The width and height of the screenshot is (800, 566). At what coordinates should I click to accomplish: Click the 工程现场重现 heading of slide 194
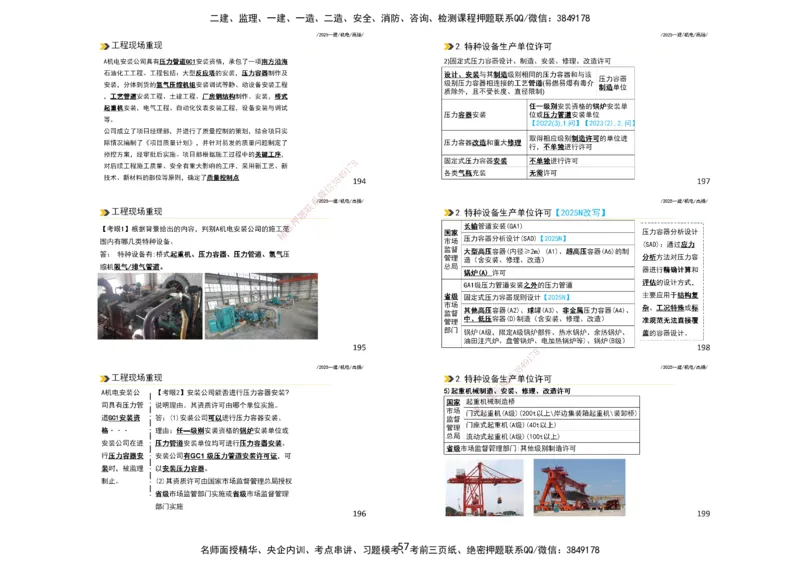pos(137,45)
